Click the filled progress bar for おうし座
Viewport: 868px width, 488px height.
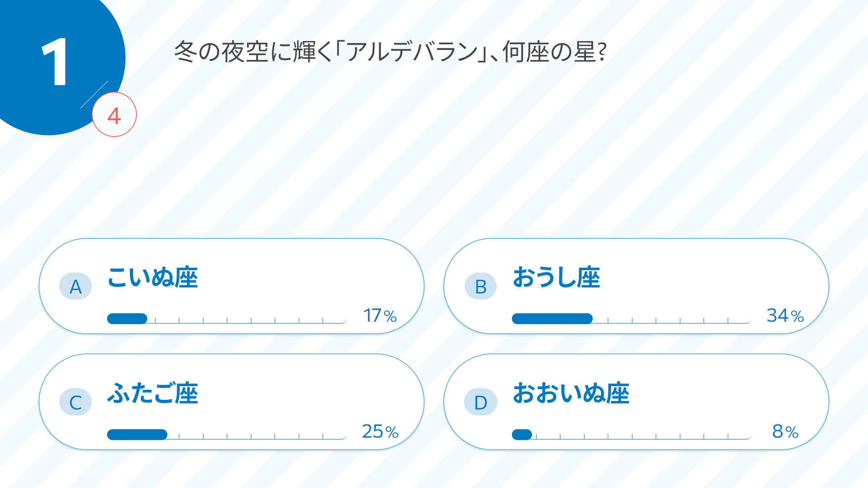pyautogui.click(x=552, y=318)
